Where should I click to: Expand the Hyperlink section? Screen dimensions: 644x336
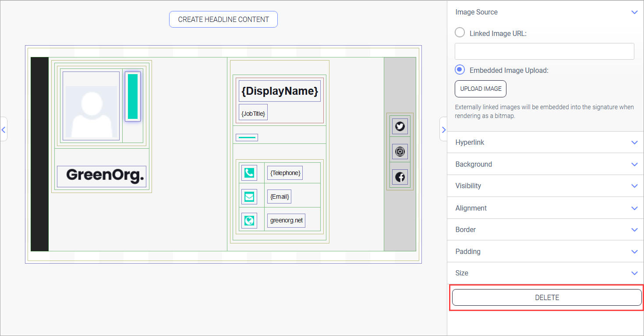click(545, 143)
